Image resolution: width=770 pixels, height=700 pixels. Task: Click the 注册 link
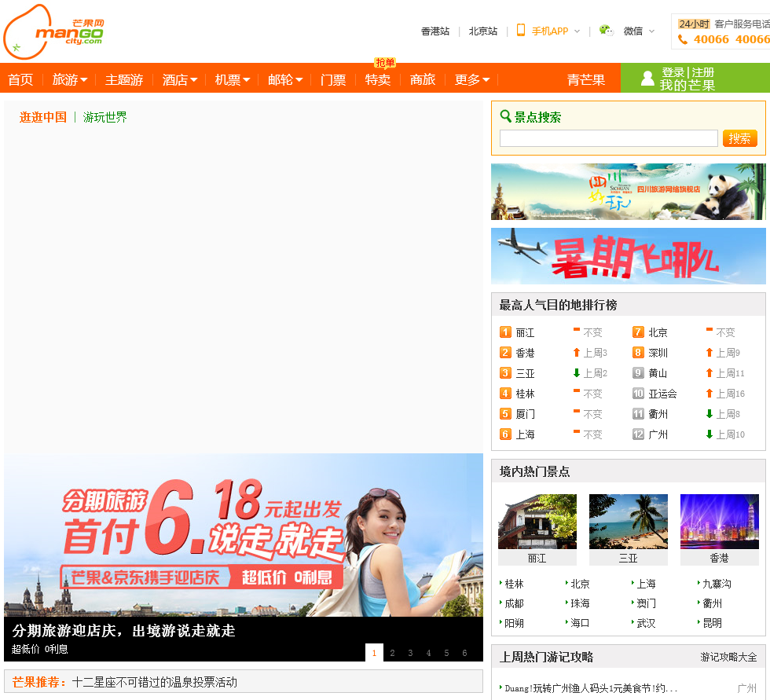point(702,72)
